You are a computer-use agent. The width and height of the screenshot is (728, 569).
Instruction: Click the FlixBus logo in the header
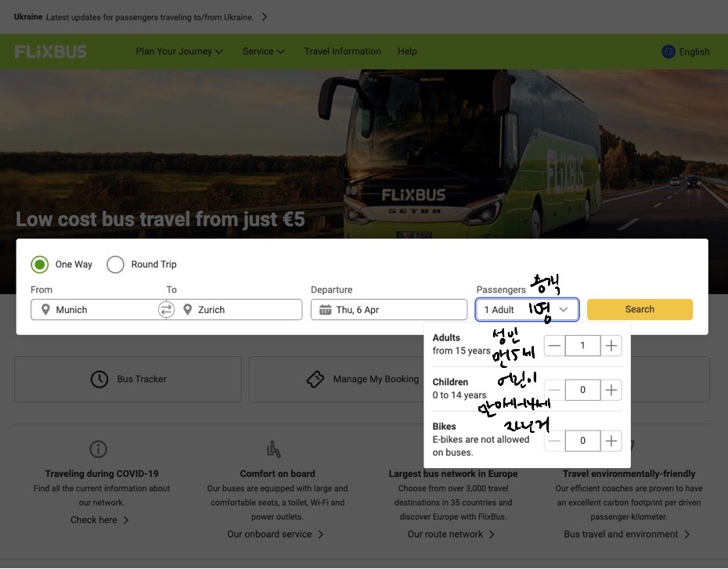point(51,52)
